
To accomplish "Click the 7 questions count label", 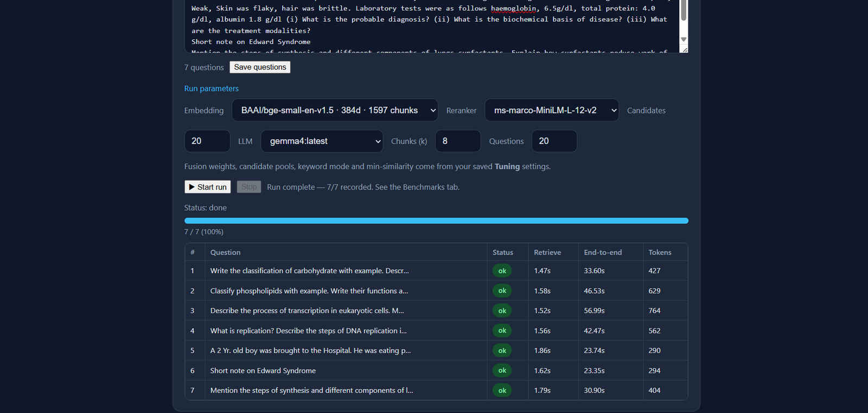I will pyautogui.click(x=204, y=67).
